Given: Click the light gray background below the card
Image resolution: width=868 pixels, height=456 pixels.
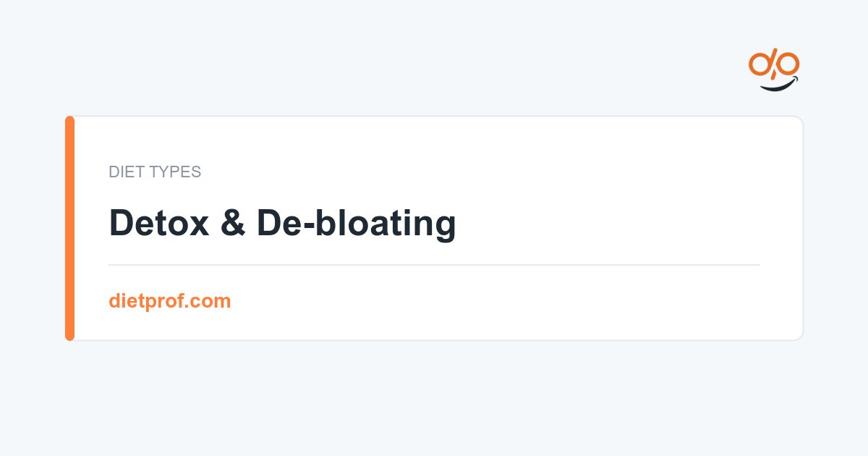Looking at the screenshot, I should [434, 398].
